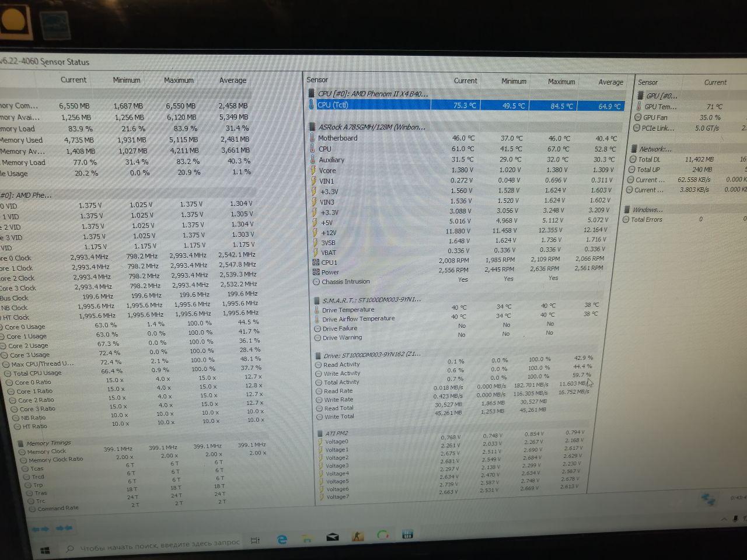Click the thermometer icon next to Motherboard
Viewport: 747px width, 560px height.
click(312, 138)
